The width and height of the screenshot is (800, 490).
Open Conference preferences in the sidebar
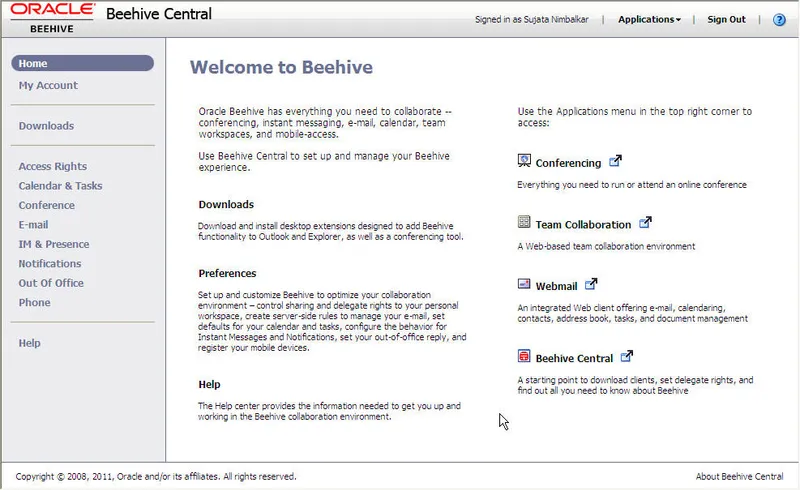pyautogui.click(x=46, y=205)
